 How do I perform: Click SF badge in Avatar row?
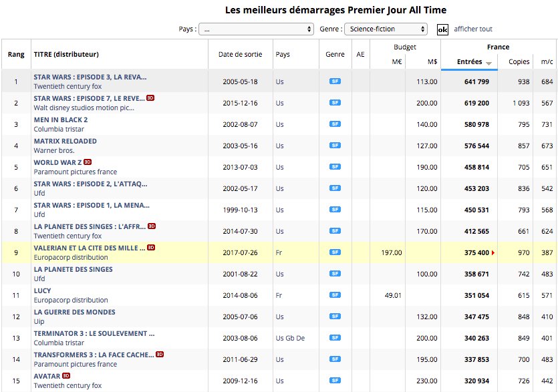(335, 380)
